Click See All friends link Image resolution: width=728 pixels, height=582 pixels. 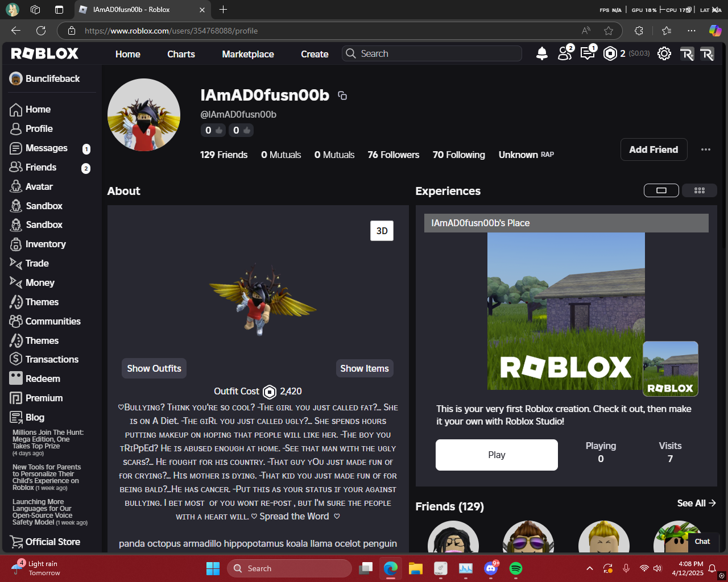coord(696,503)
